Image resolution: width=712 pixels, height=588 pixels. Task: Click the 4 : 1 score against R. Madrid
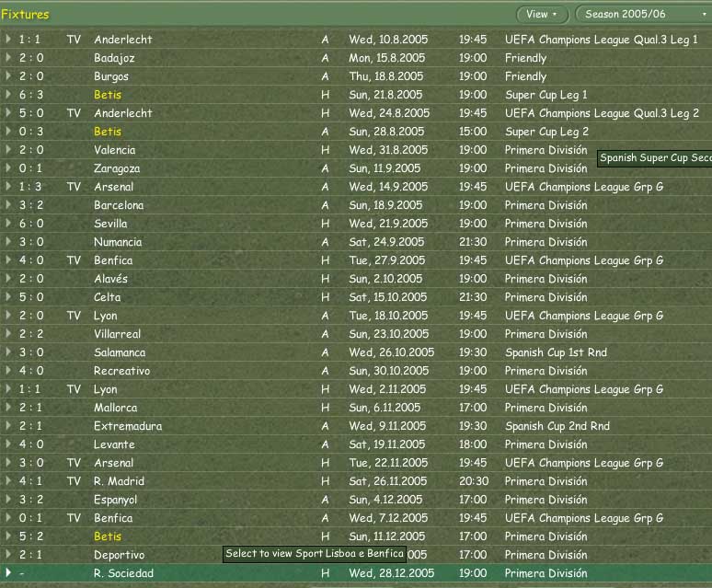pos(30,481)
